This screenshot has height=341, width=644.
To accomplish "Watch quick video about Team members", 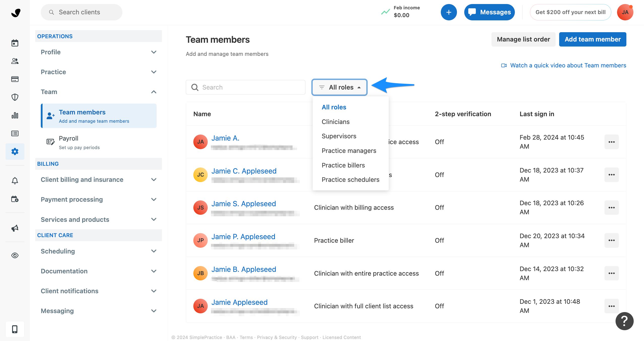I will pyautogui.click(x=564, y=65).
